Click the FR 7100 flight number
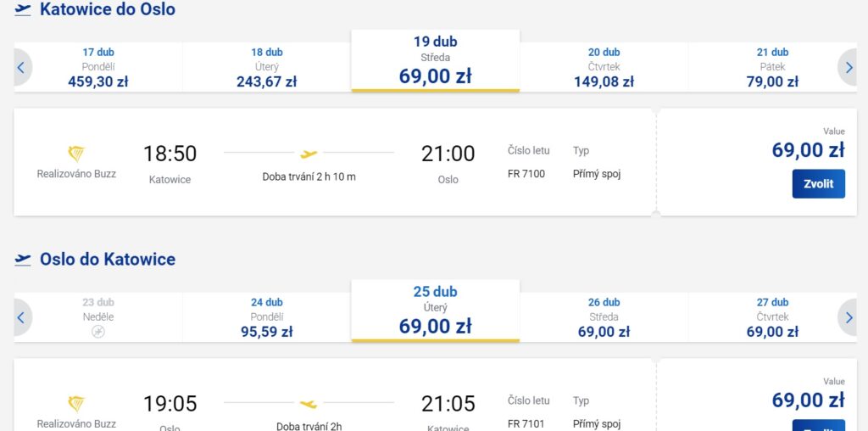The height and width of the screenshot is (431, 868). (526, 174)
